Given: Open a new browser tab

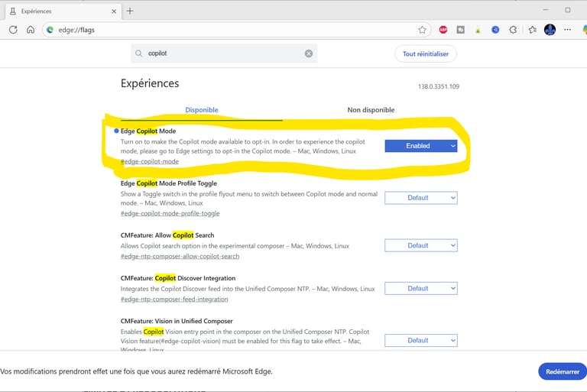Looking at the screenshot, I should 130,11.
